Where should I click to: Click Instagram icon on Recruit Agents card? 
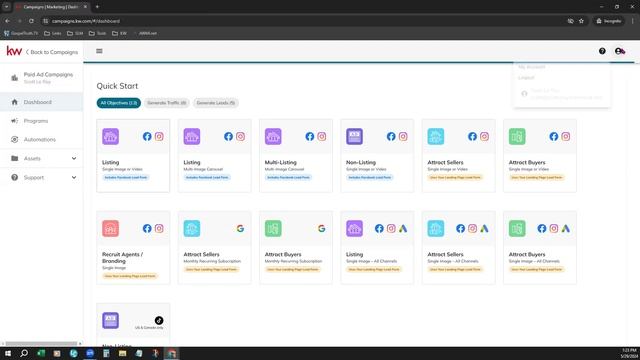coord(159,229)
